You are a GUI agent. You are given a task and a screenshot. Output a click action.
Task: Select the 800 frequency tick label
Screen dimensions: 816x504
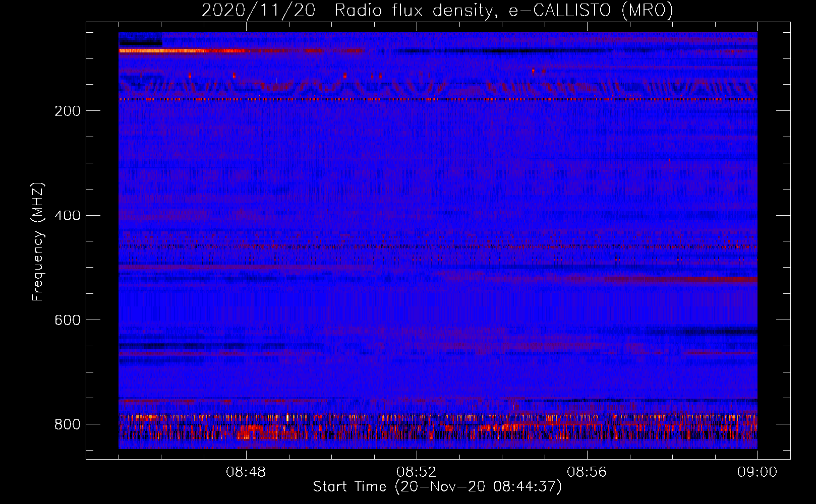point(67,424)
